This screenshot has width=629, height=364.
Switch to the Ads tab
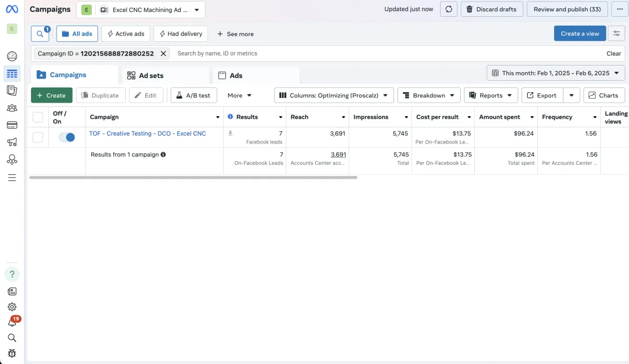[x=256, y=75]
